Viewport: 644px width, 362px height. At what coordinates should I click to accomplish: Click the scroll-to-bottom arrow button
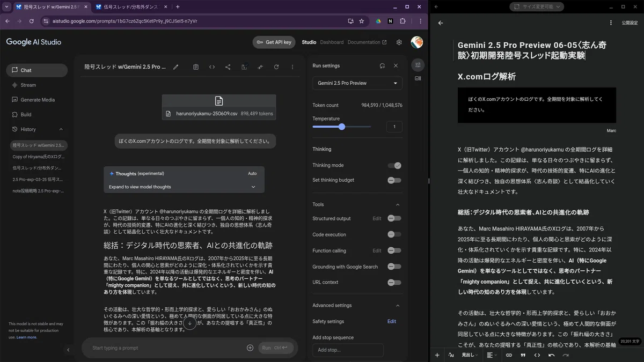(x=189, y=323)
